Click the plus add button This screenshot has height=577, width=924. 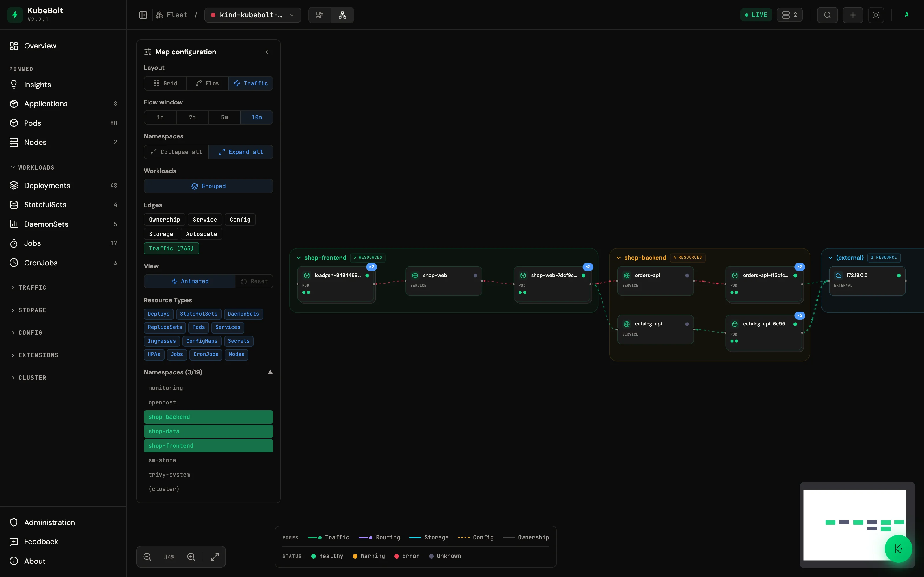(853, 15)
